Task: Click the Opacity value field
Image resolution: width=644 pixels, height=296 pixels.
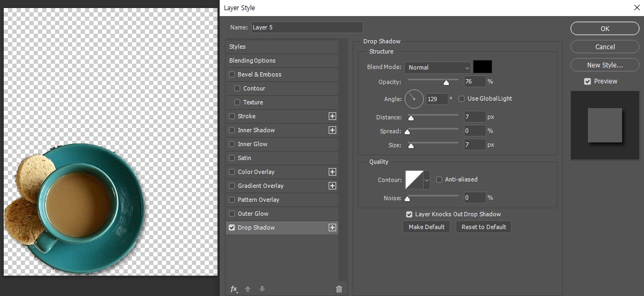Action: click(x=475, y=81)
